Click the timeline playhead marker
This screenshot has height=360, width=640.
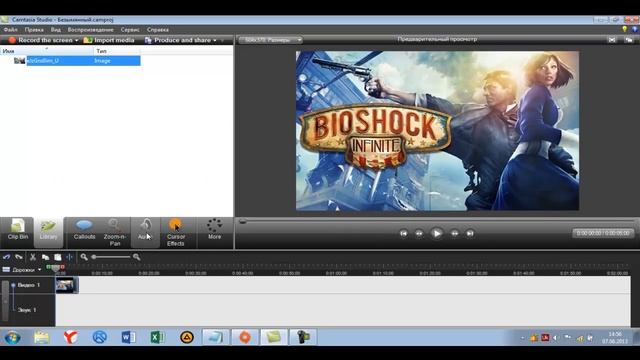(56, 268)
